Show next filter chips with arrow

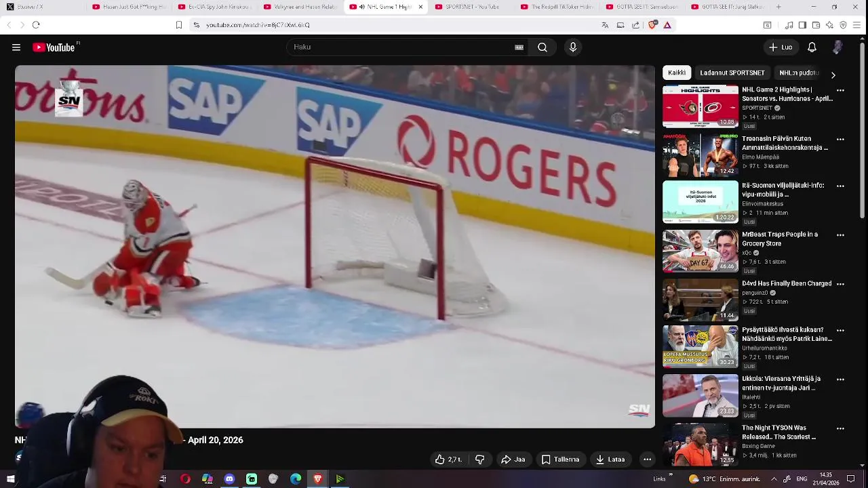tap(833, 75)
